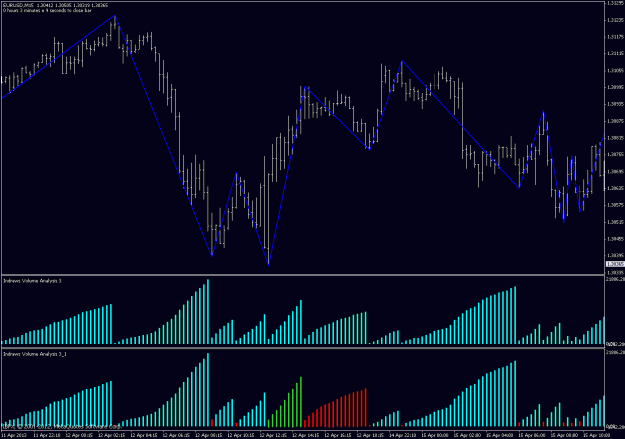Click the '12 Apr 10:15' time axis label

point(241,435)
